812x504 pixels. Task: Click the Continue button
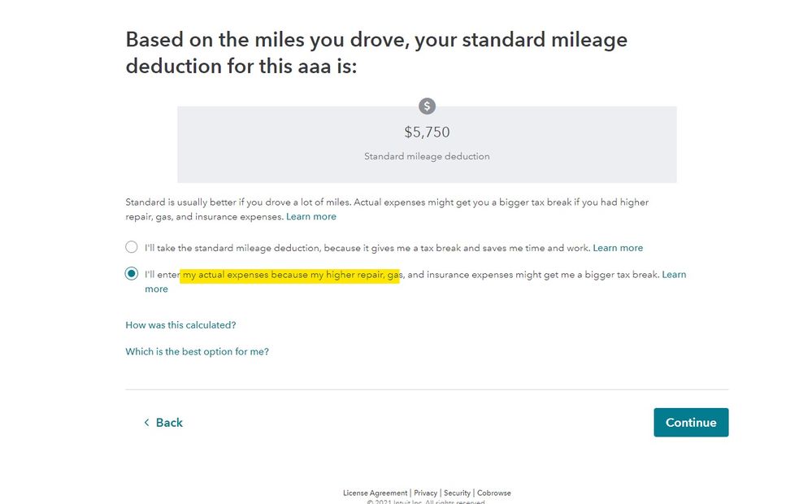pos(691,422)
